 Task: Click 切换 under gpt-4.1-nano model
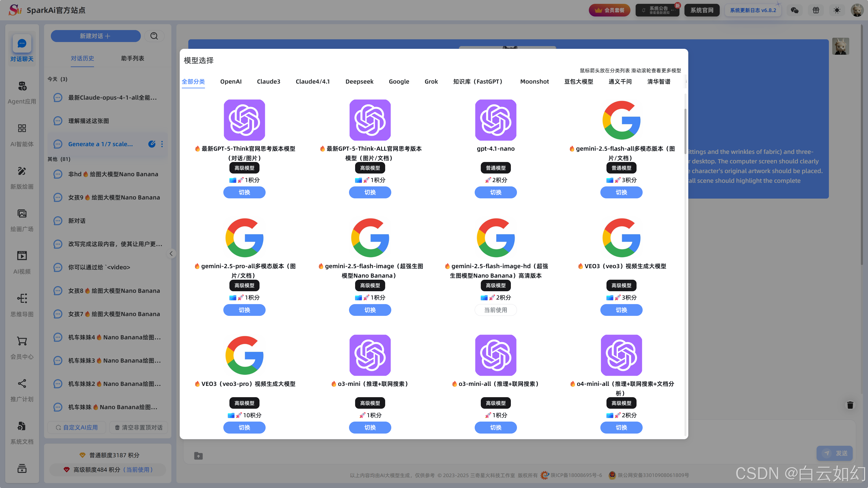495,192
